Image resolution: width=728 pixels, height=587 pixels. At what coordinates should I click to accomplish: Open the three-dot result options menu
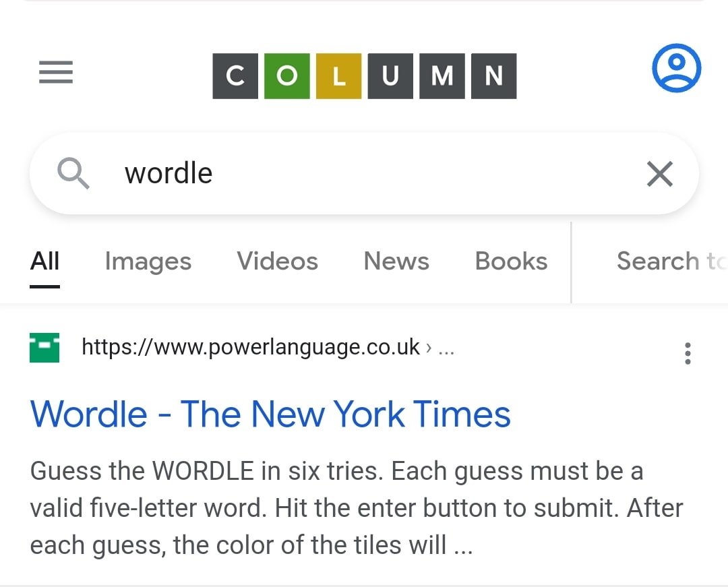[x=688, y=353]
